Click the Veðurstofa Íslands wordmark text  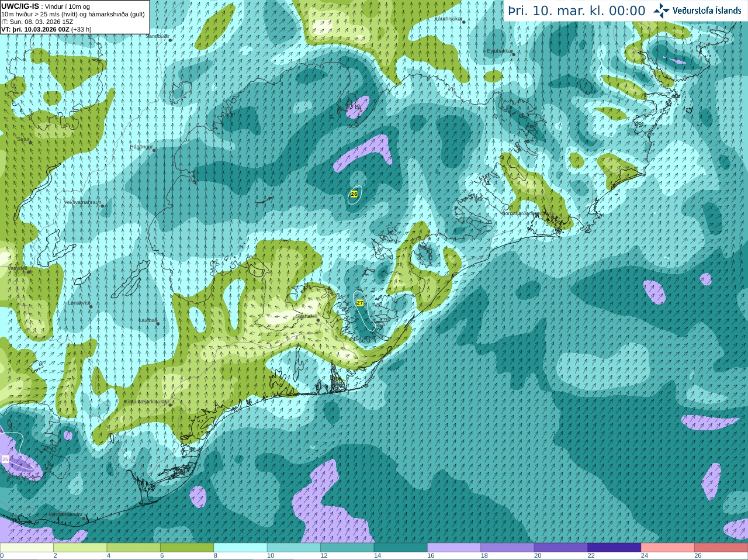click(x=707, y=11)
